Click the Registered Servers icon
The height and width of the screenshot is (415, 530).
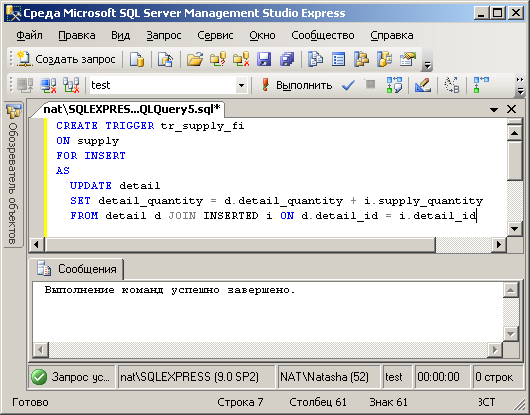315,59
